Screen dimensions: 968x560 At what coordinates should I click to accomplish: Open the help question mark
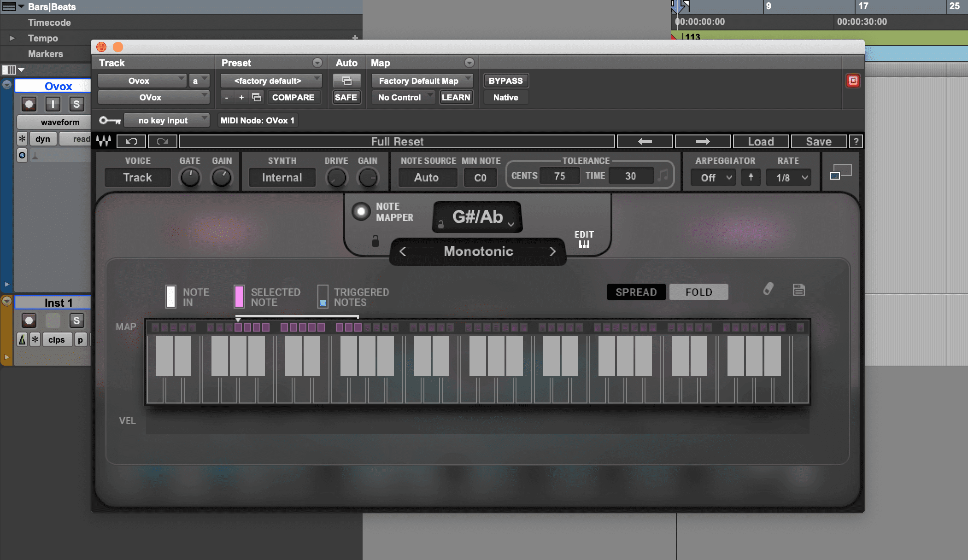856,141
